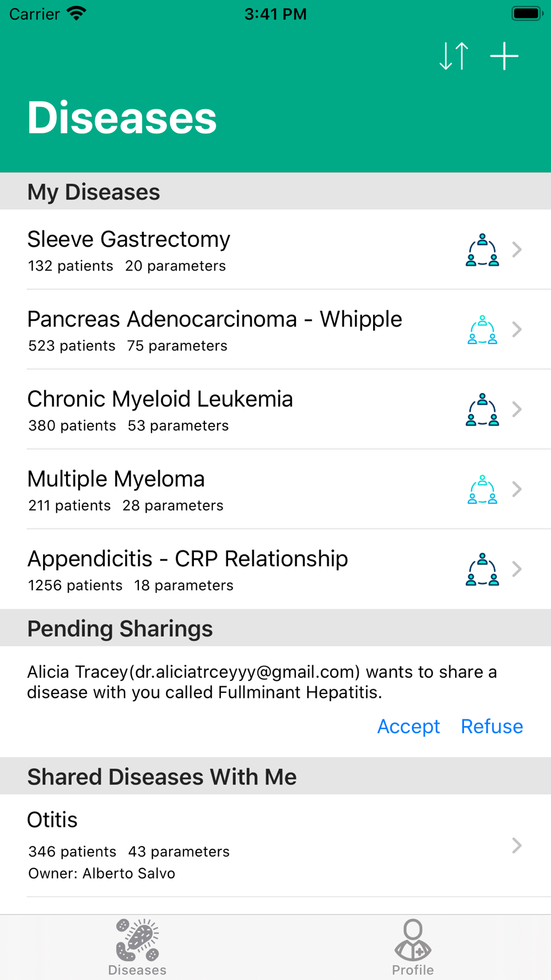Tap sharing icon for Appendicitis - CRP Relationship

pos(482,569)
